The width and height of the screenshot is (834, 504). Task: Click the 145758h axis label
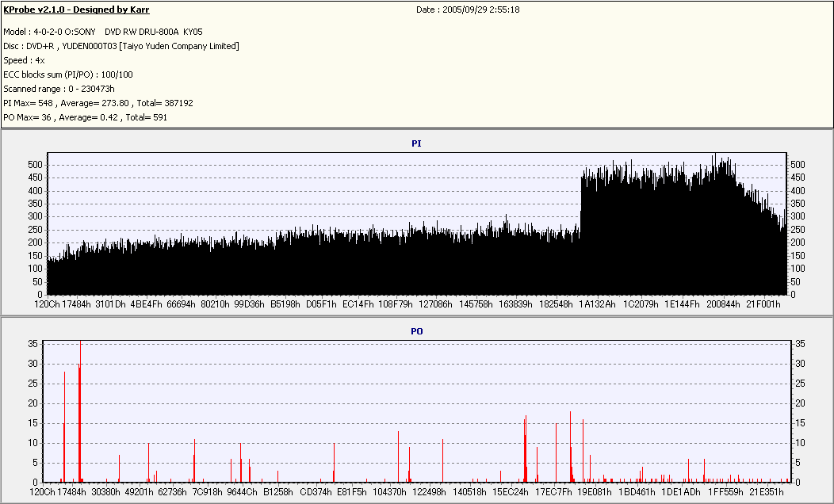click(x=476, y=304)
